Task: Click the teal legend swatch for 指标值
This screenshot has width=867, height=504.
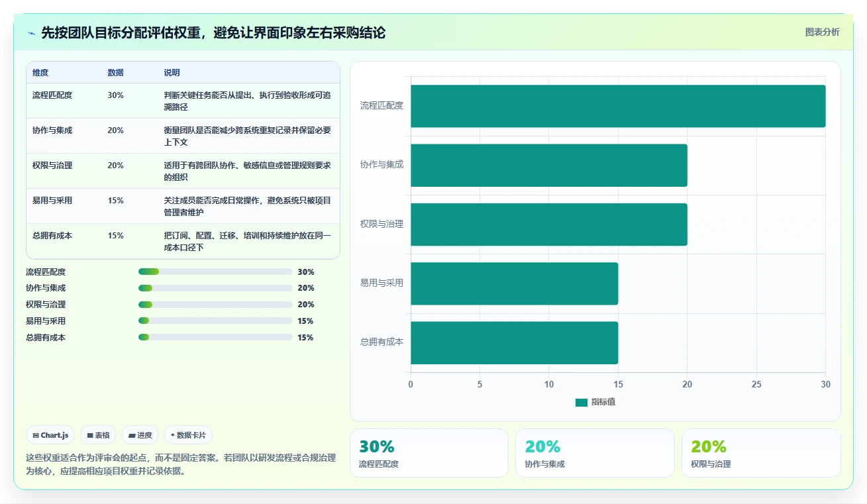Action: coord(582,402)
